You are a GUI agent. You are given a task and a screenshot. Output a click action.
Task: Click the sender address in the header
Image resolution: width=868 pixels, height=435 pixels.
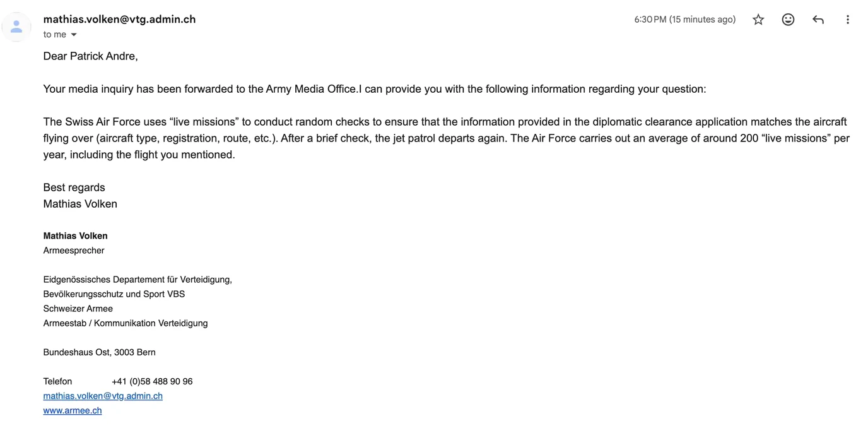pyautogui.click(x=119, y=19)
